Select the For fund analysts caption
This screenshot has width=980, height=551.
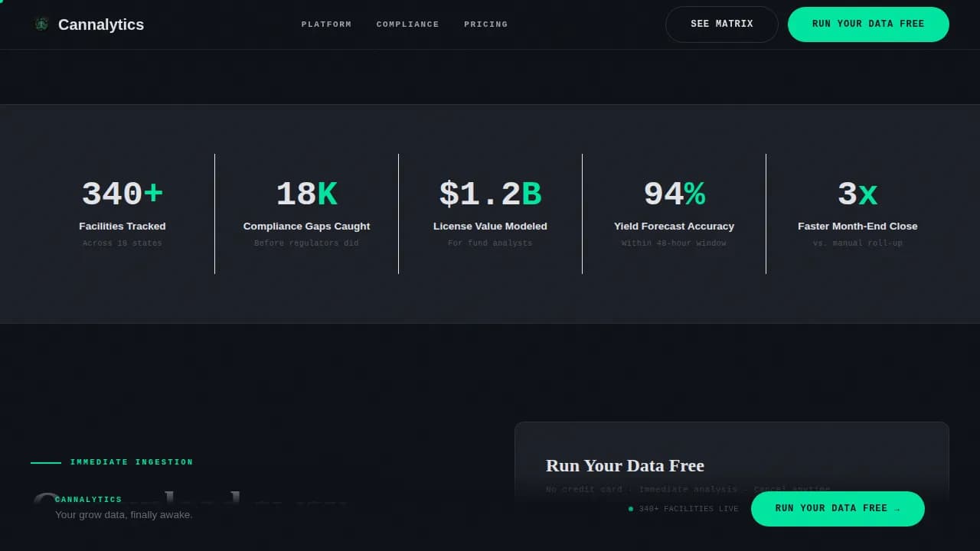click(x=490, y=243)
